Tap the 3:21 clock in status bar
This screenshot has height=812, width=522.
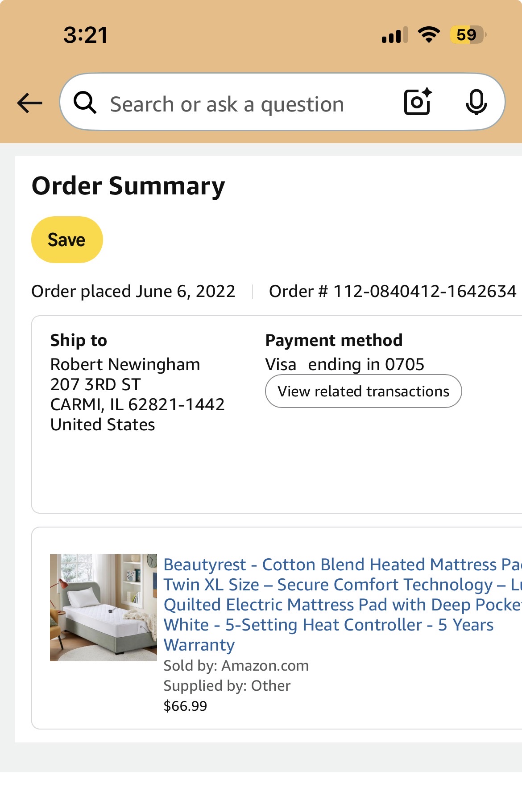86,35
